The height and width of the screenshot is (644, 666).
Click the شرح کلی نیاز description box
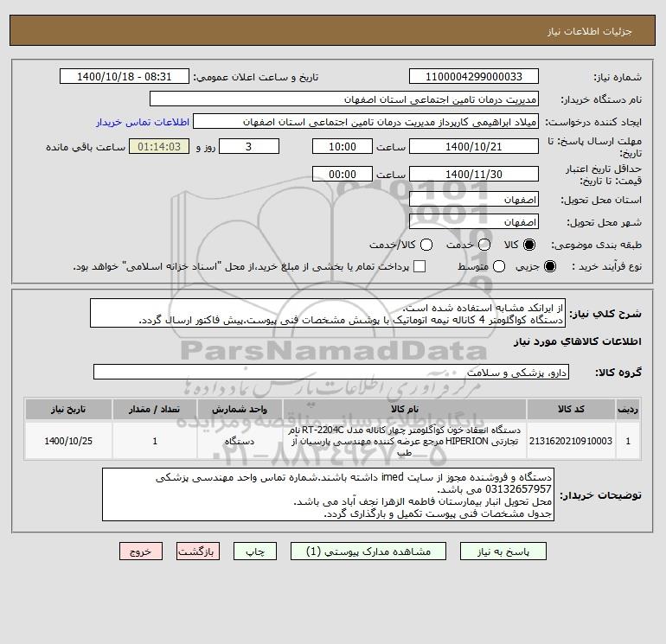[328, 313]
